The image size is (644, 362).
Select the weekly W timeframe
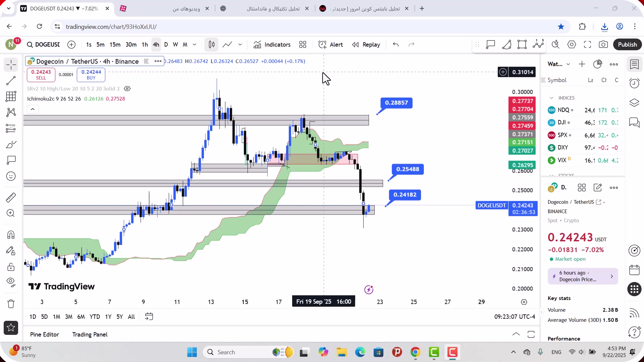(175, 45)
